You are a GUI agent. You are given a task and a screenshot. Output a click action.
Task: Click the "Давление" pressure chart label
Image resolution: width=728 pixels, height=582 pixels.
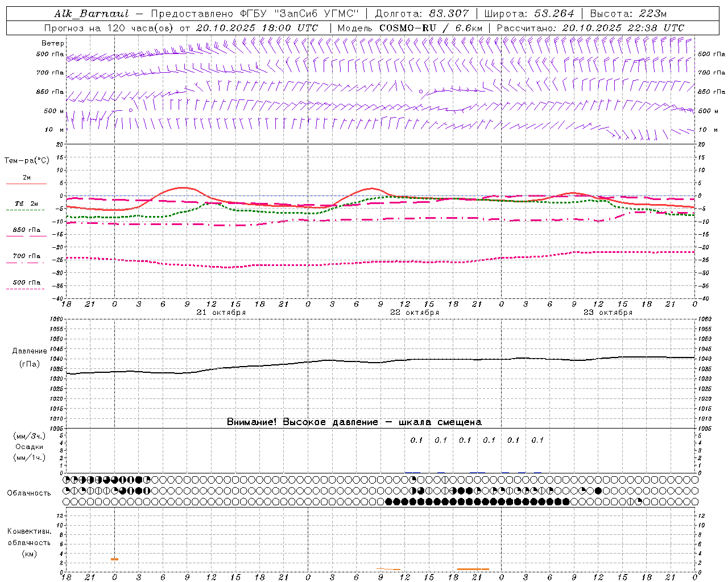pyautogui.click(x=30, y=351)
